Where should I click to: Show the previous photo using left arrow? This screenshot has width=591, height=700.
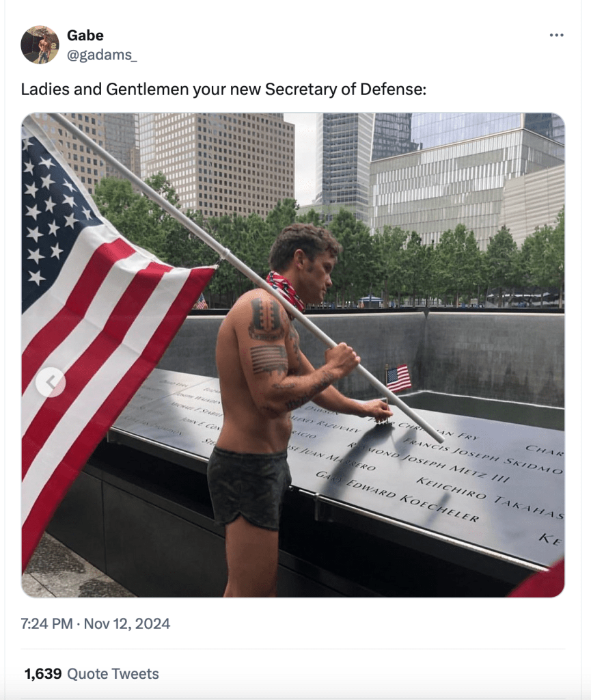click(51, 382)
